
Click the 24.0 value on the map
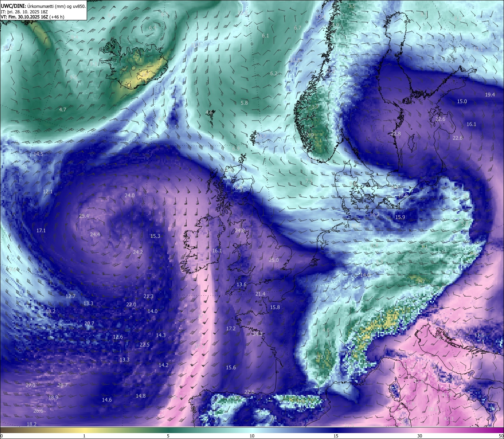[130, 195]
